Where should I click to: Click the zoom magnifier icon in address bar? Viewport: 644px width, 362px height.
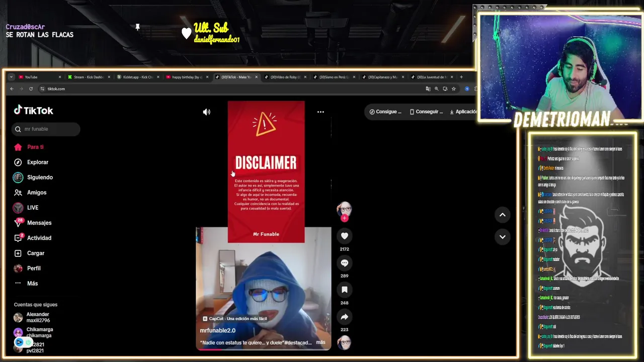click(x=437, y=89)
